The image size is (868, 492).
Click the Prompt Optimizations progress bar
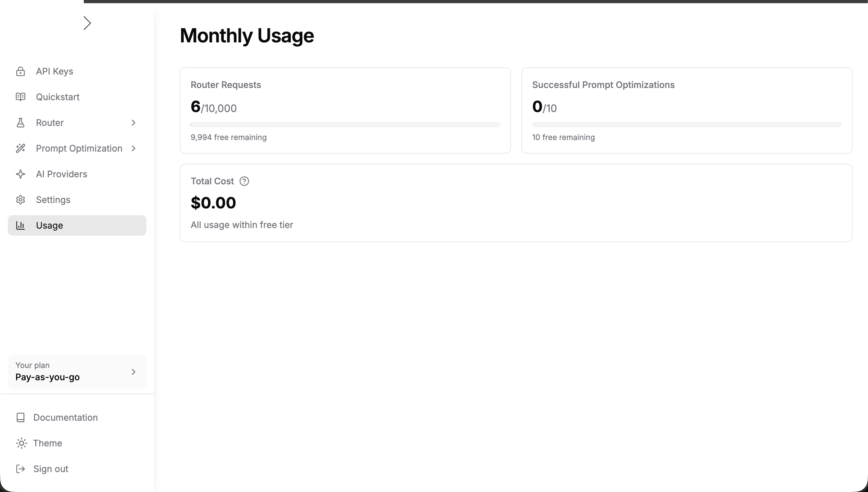(687, 125)
